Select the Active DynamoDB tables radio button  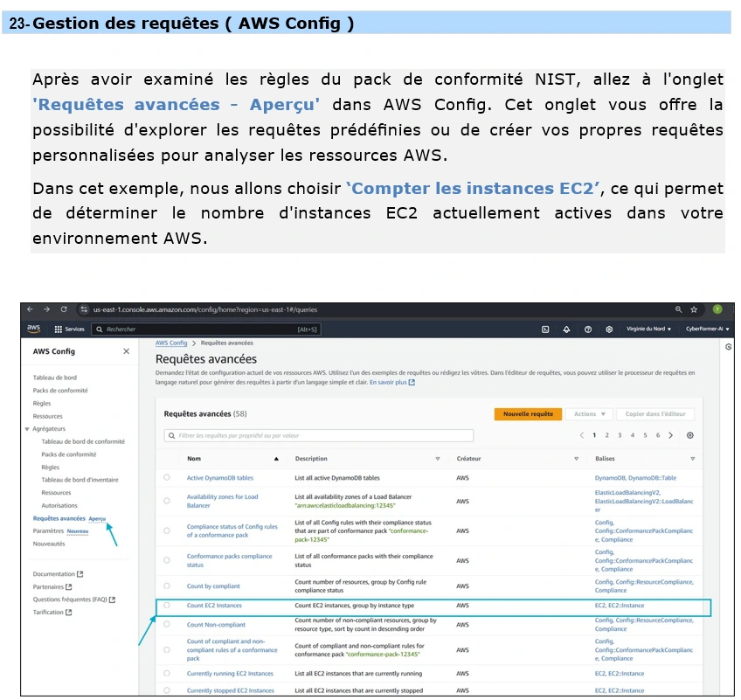[x=167, y=477]
